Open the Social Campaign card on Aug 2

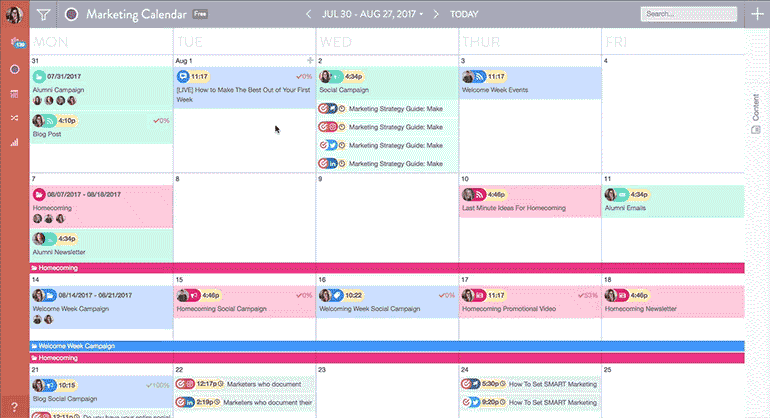click(x=387, y=83)
